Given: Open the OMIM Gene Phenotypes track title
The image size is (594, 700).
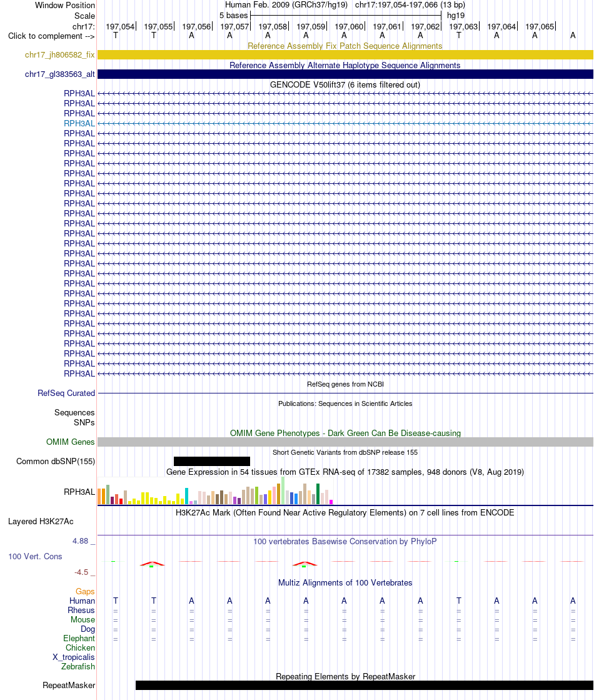Looking at the screenshot, I should (345, 433).
